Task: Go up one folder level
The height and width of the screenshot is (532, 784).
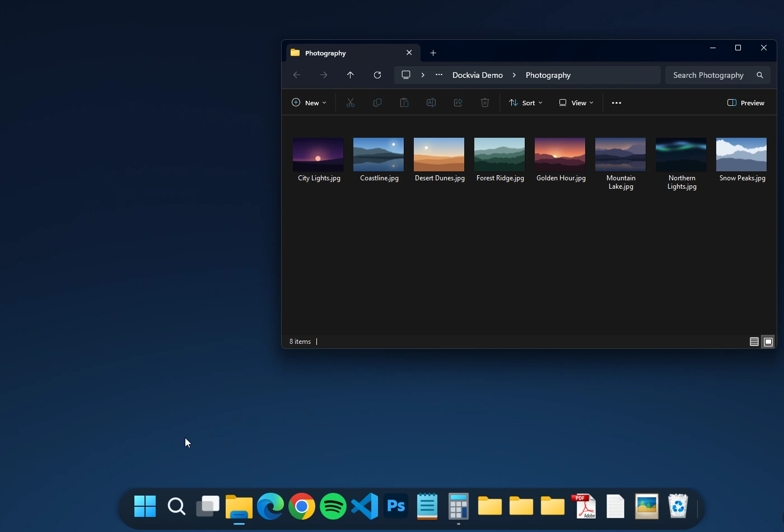Action: point(351,75)
